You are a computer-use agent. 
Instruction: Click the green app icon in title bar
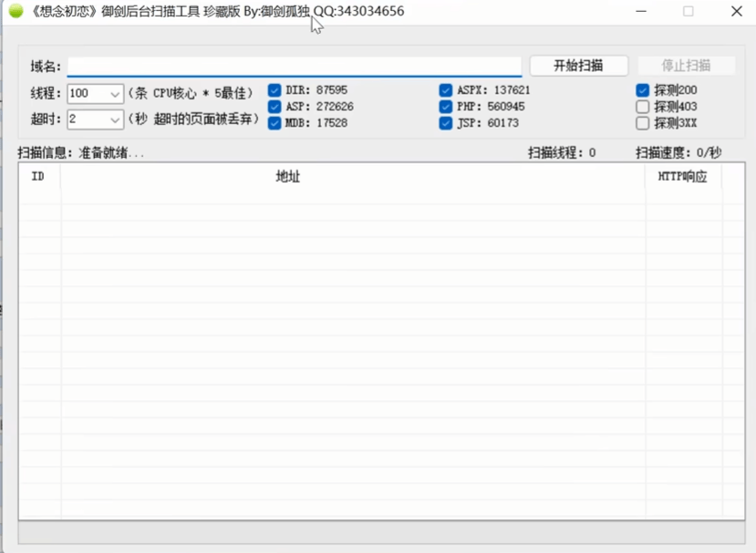[16, 11]
